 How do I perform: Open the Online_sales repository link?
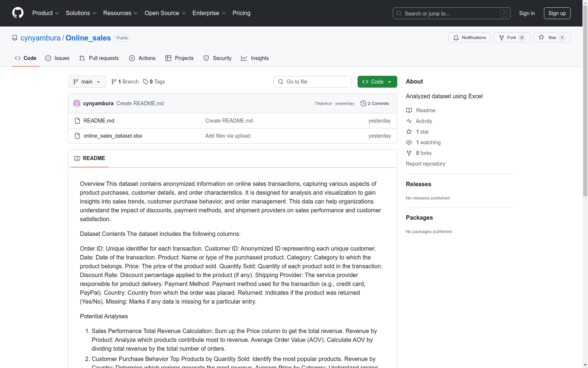click(88, 38)
